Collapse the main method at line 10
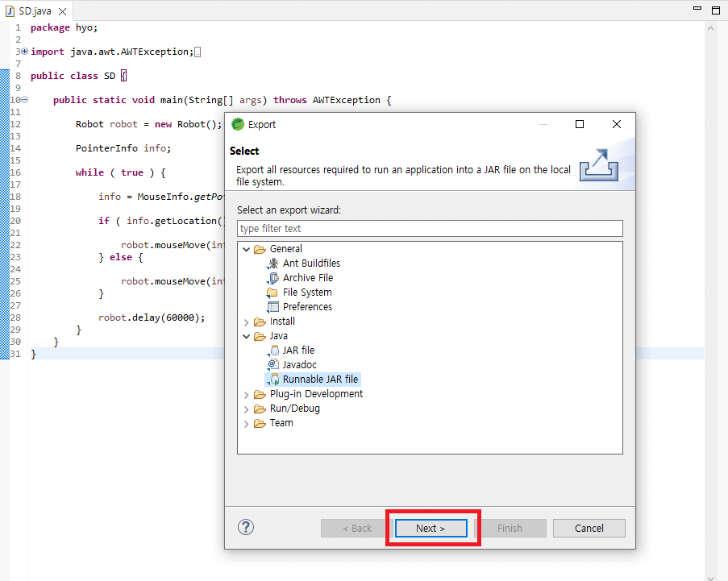 coord(25,100)
